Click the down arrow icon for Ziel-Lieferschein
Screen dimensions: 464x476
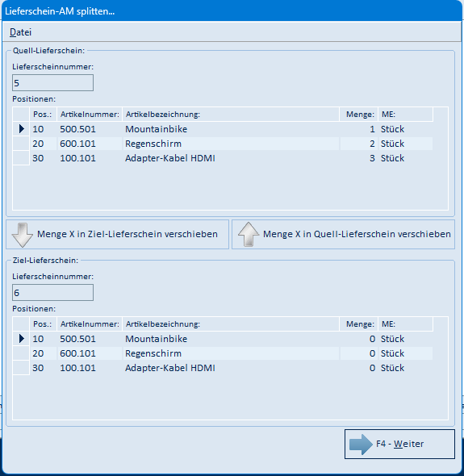(22, 235)
